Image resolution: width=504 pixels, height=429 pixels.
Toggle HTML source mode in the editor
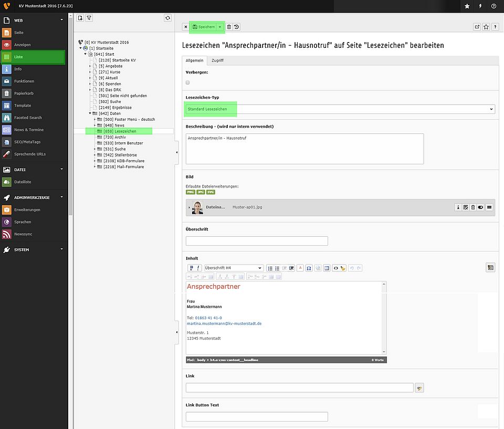tap(335, 268)
